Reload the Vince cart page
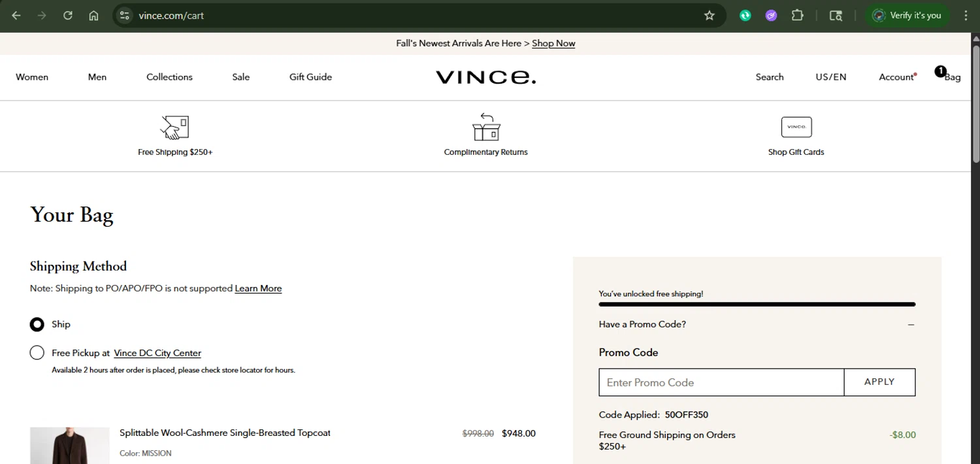The image size is (980, 464). click(68, 15)
